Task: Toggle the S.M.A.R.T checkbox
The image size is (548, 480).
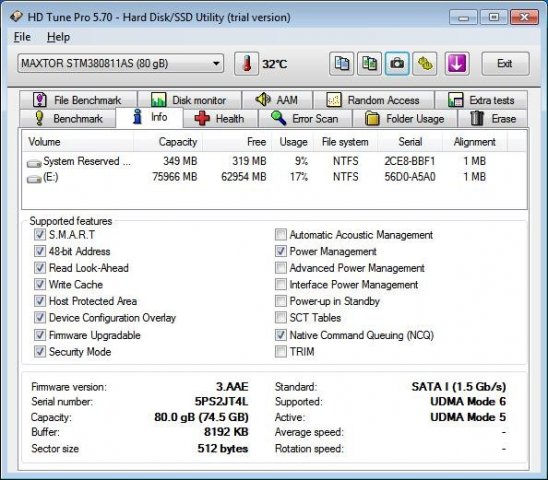Action: point(39,235)
